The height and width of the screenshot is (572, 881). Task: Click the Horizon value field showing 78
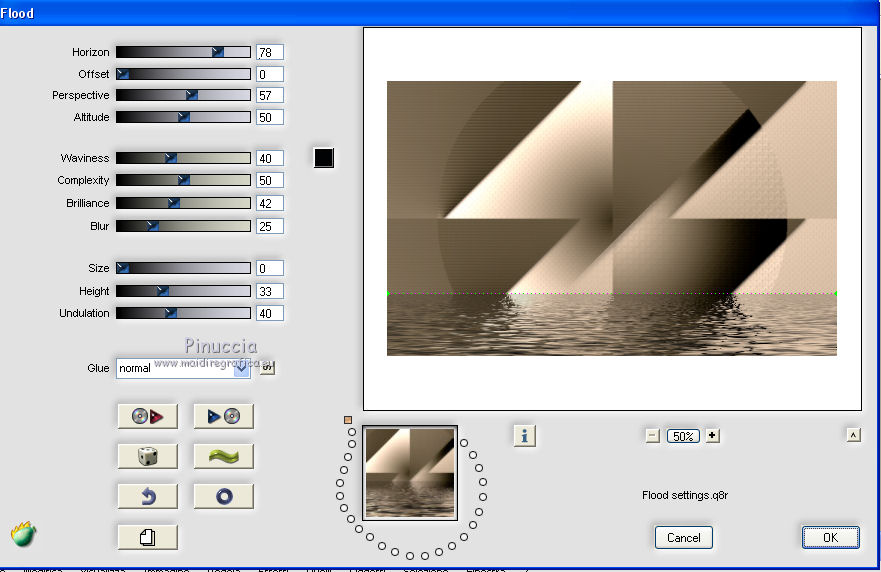[270, 52]
